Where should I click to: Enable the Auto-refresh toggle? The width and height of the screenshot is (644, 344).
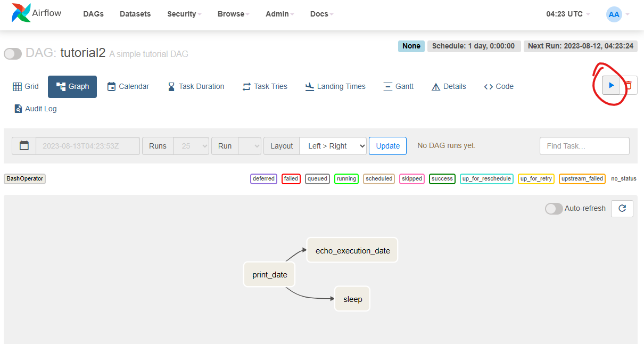point(554,209)
